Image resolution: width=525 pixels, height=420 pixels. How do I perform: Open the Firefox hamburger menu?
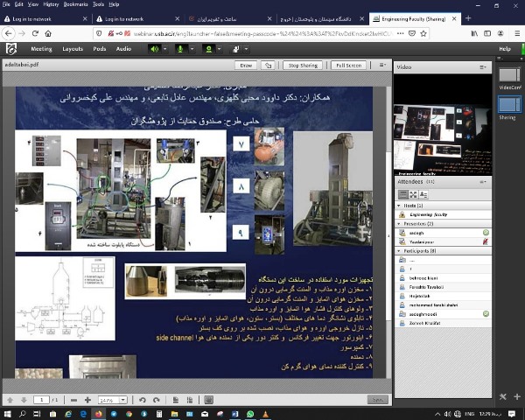coord(517,33)
